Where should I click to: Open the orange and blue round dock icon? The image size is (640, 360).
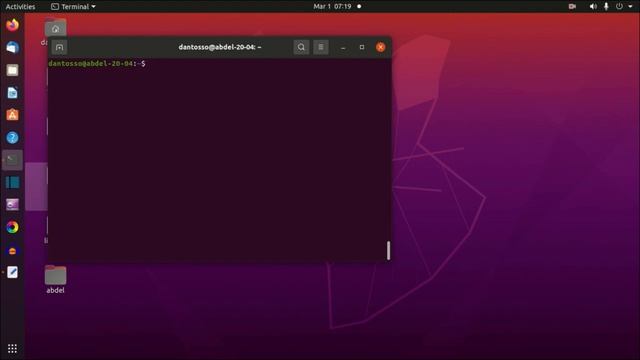(12, 250)
